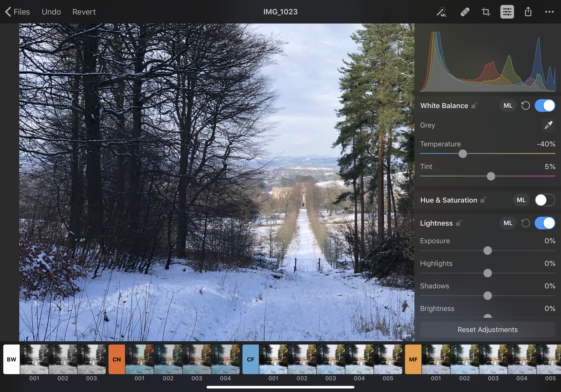Open the Crop tool
The width and height of the screenshot is (561, 392).
point(486,12)
